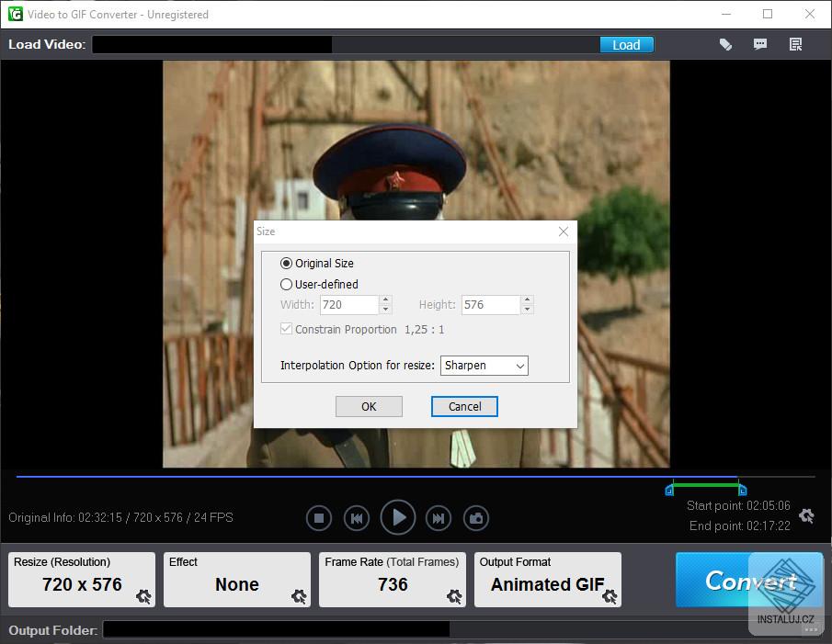Stop video playback

pyautogui.click(x=319, y=518)
